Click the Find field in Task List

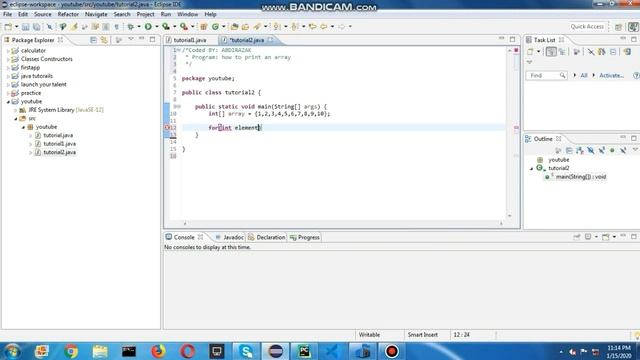coord(546,76)
